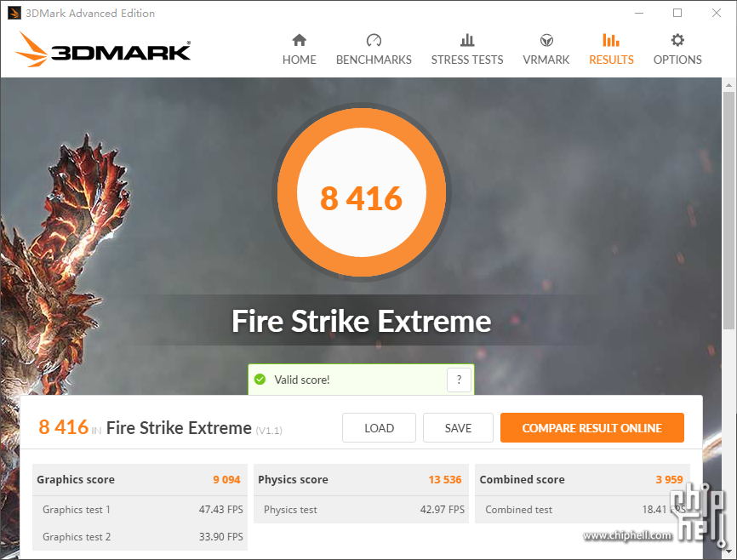Select the Physics score row
737x560 pixels.
point(361,480)
